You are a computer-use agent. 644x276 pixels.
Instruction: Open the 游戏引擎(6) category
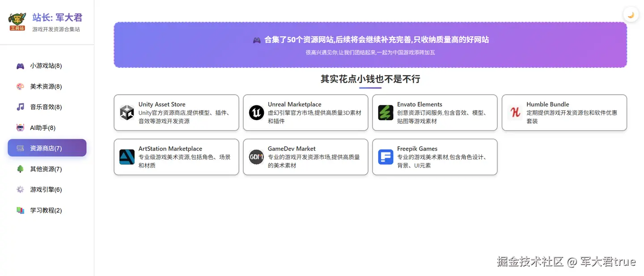[47, 190]
